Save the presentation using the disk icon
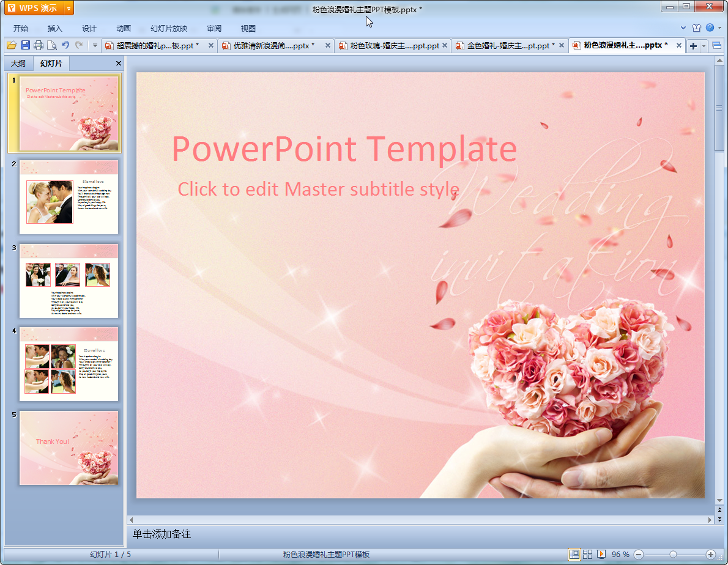 tap(25, 45)
